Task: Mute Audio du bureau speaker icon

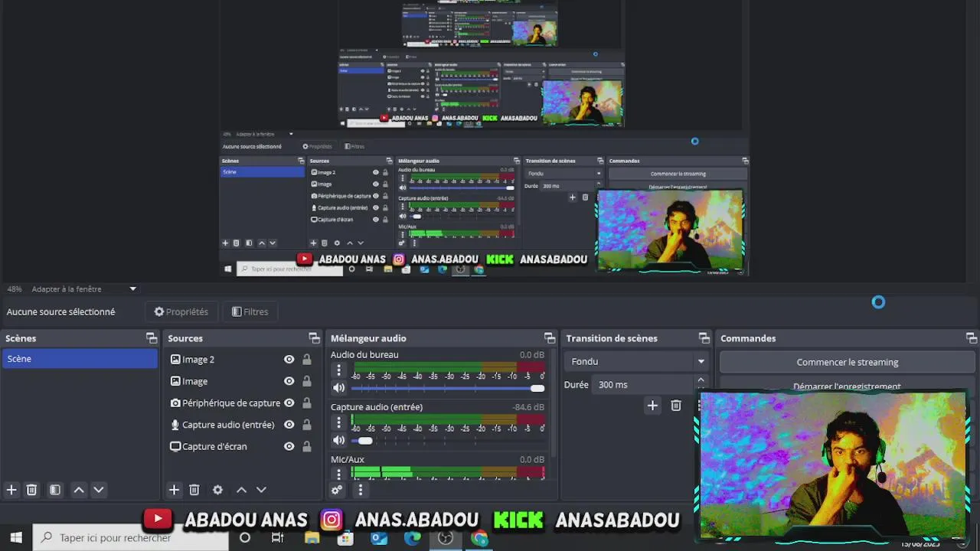Action: pos(338,388)
